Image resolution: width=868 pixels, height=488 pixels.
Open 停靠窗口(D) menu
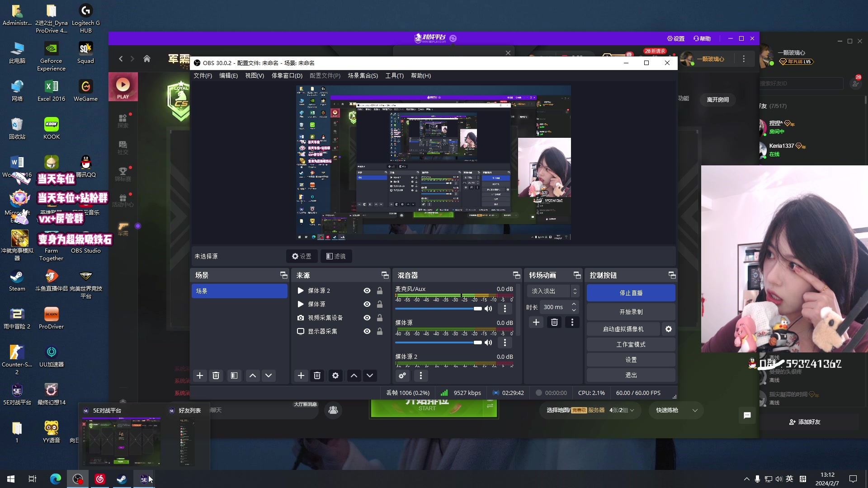pos(287,75)
